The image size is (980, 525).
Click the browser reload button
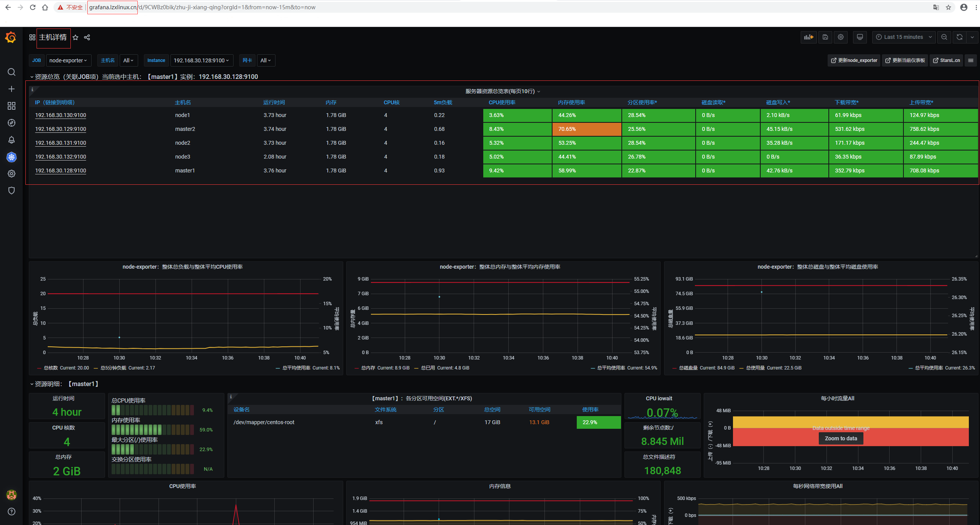pyautogui.click(x=33, y=7)
